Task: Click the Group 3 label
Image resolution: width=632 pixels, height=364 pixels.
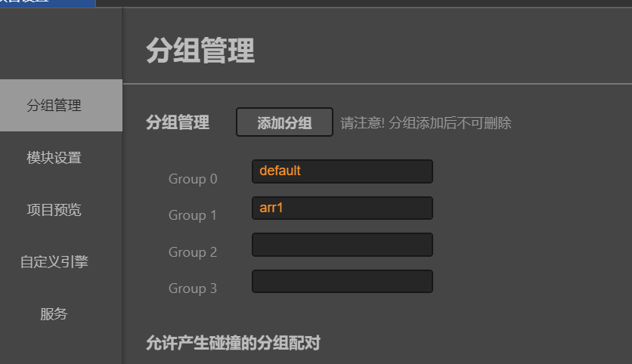Action: (x=192, y=288)
